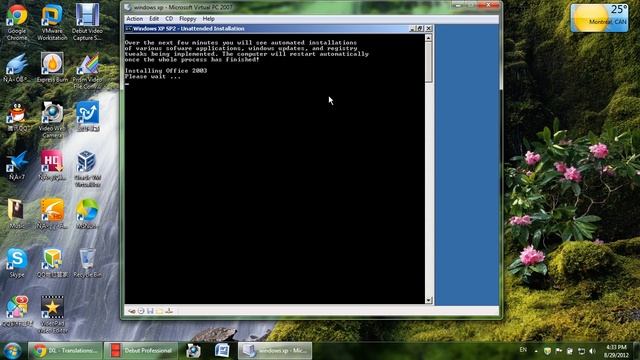Click the webcam app taskbar icon
640x360 pixels.
[193, 351]
